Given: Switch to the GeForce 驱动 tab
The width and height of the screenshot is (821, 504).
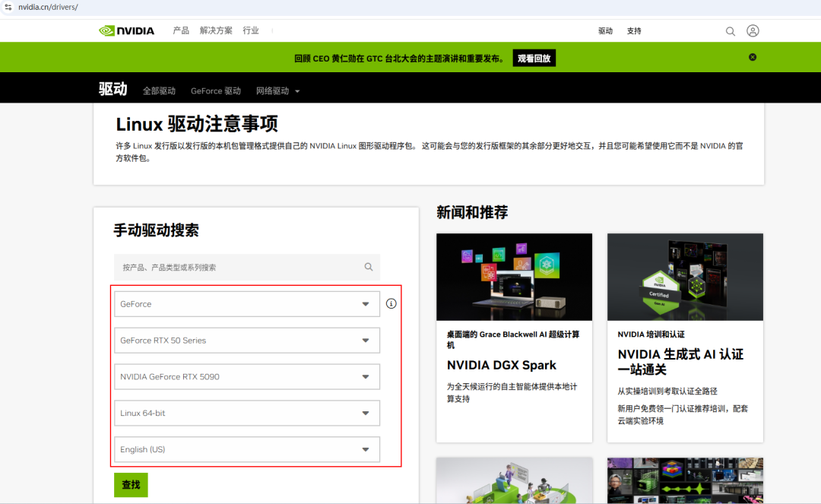Looking at the screenshot, I should [x=216, y=91].
